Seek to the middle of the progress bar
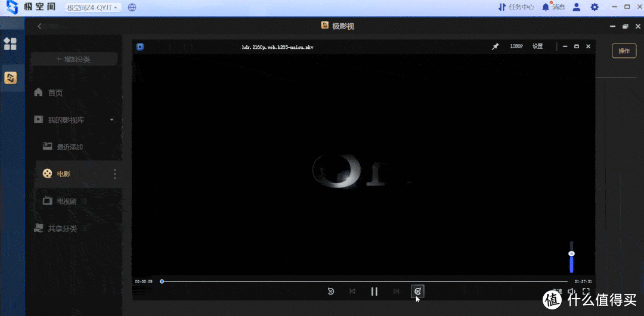The width and height of the screenshot is (644, 316). [x=365, y=281]
